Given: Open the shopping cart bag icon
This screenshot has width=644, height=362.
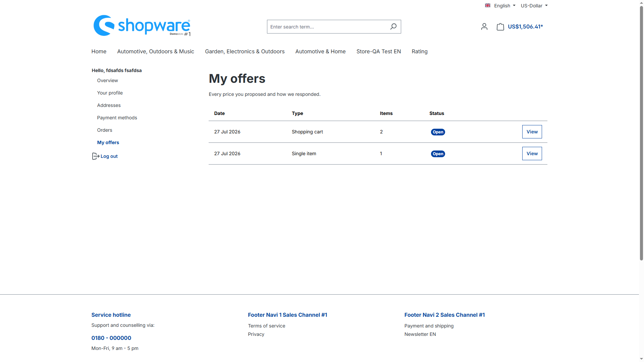Looking at the screenshot, I should 500,27.
